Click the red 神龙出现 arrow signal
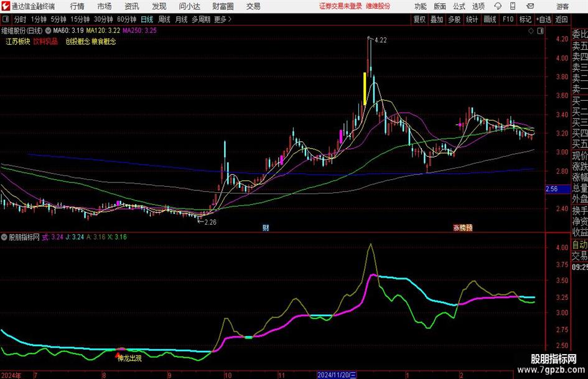Viewport: 588px width, 379px height. pos(118,354)
